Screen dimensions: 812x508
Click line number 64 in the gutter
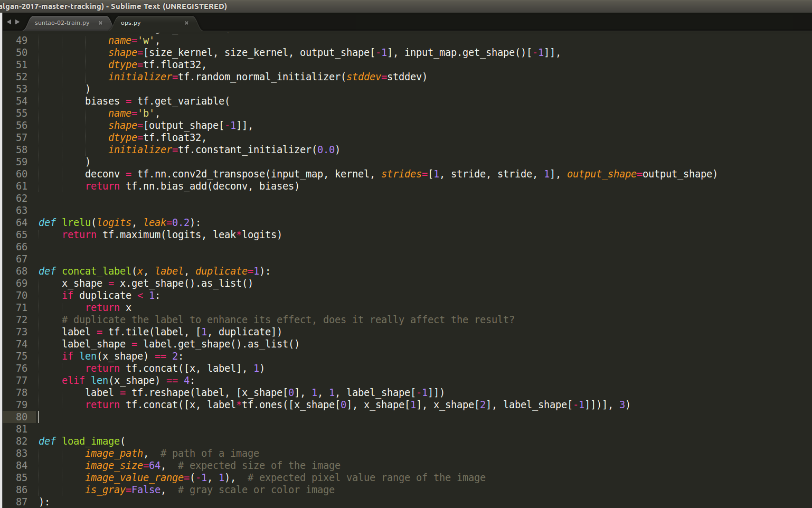point(21,222)
